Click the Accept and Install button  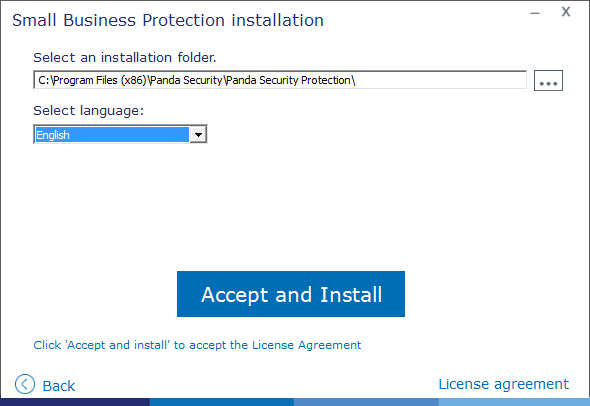click(291, 294)
